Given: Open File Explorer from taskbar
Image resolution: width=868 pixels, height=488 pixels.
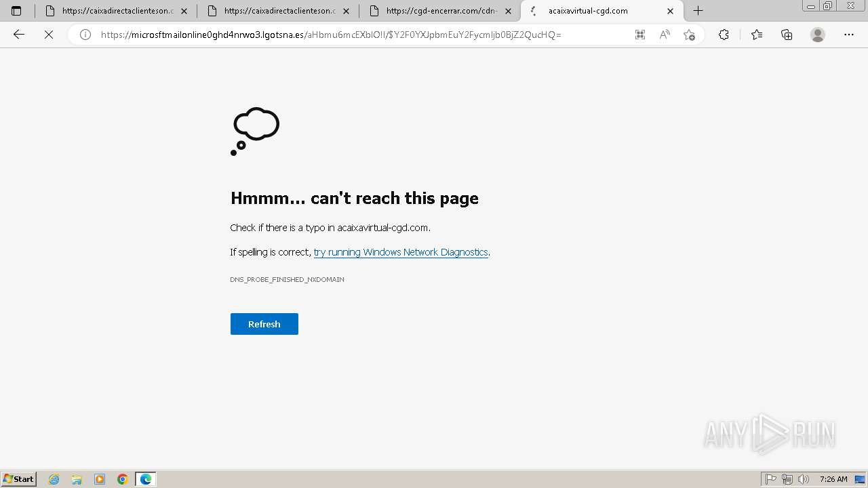Looking at the screenshot, I should pos(77,479).
